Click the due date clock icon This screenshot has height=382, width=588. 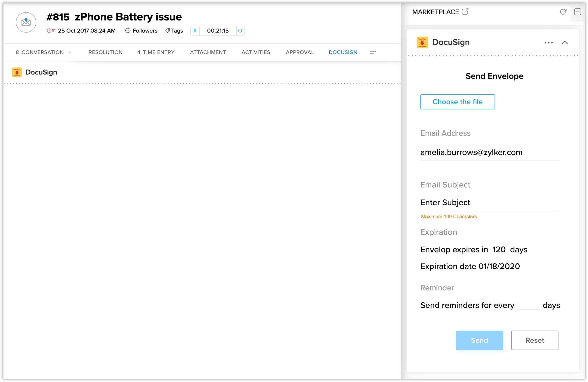[51, 31]
